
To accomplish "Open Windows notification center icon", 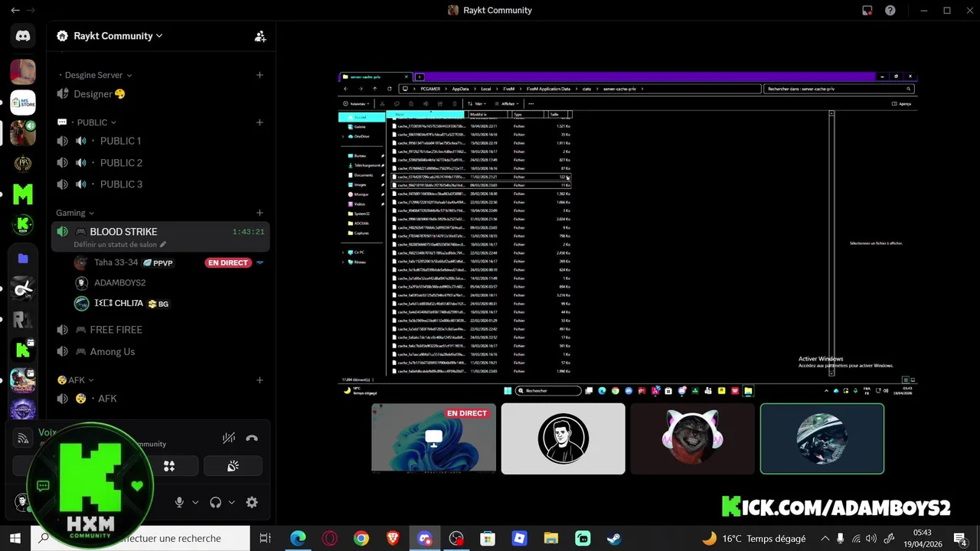I will pyautogui.click(x=960, y=538).
